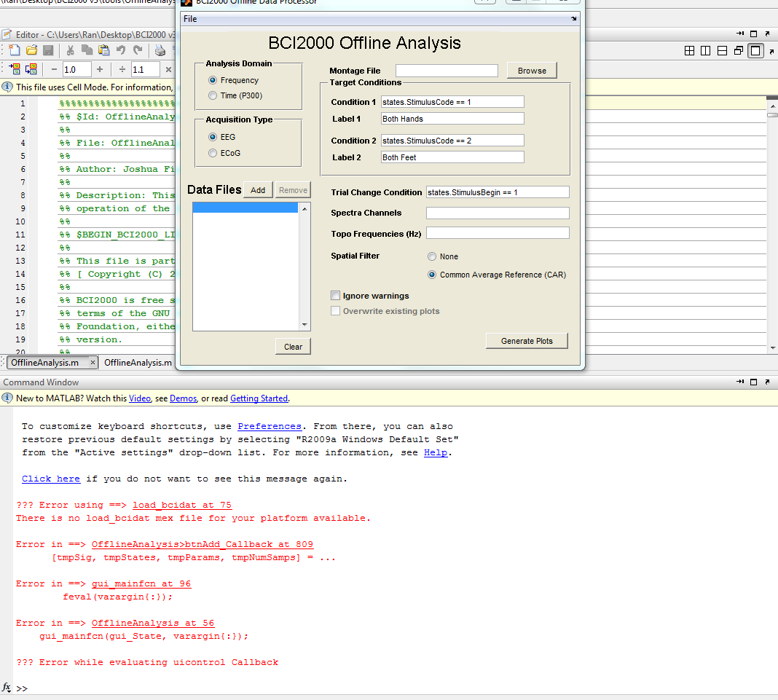Screen dimensions: 778x700
Task: Undo the last edit in the Editor
Action: pos(121,50)
